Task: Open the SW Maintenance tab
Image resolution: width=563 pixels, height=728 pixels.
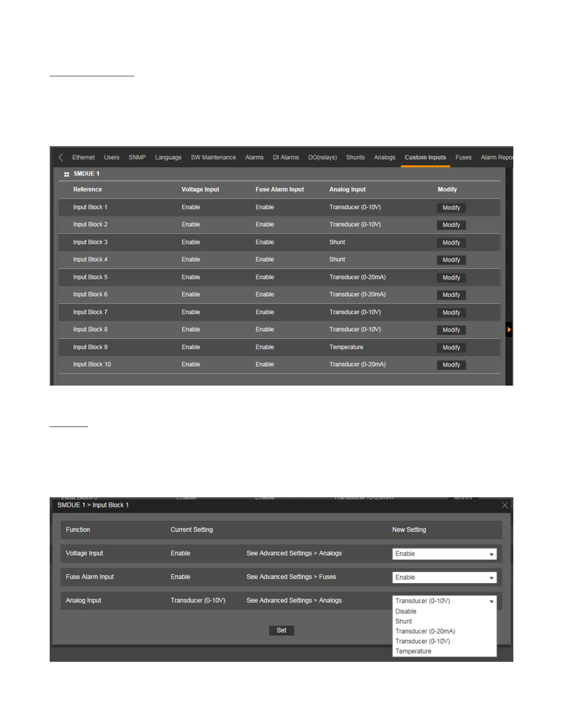Action: pos(213,157)
